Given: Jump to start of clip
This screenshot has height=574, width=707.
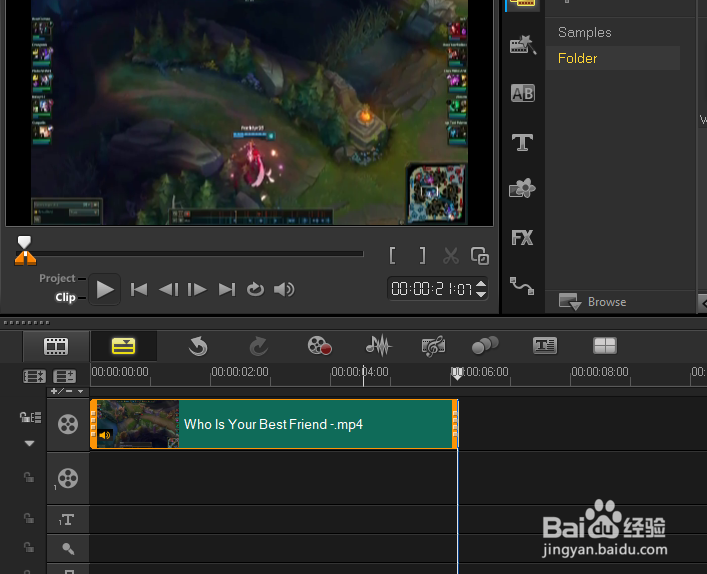Looking at the screenshot, I should tap(139, 289).
